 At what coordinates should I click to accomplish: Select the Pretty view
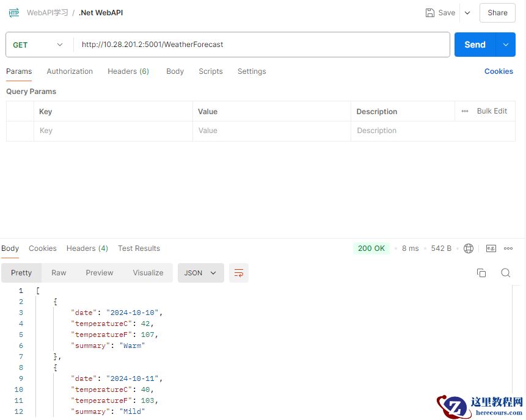[21, 273]
